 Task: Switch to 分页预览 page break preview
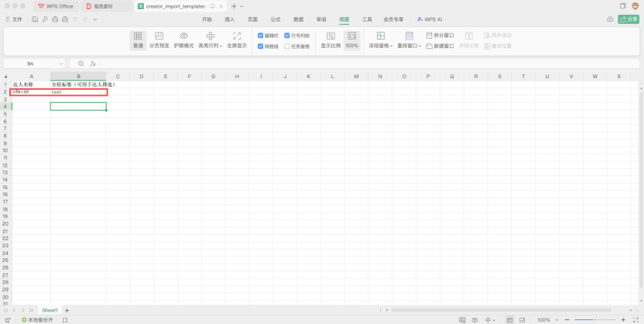tap(159, 40)
